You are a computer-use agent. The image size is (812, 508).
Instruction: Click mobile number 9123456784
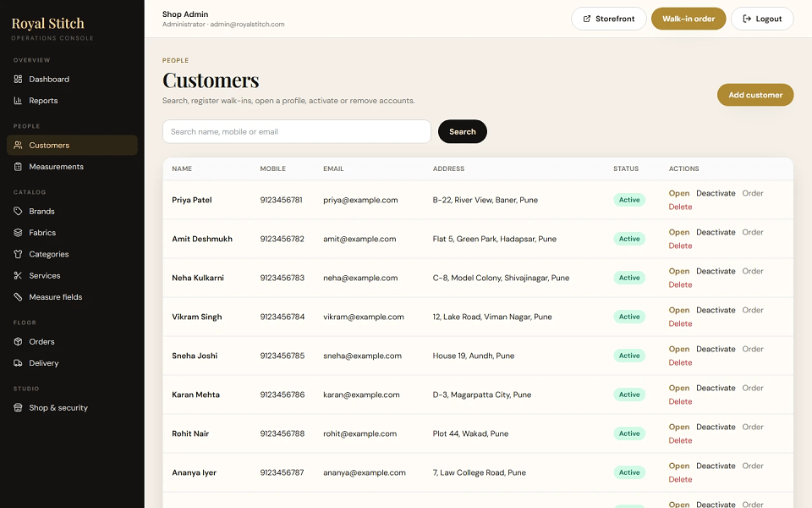pyautogui.click(x=283, y=317)
